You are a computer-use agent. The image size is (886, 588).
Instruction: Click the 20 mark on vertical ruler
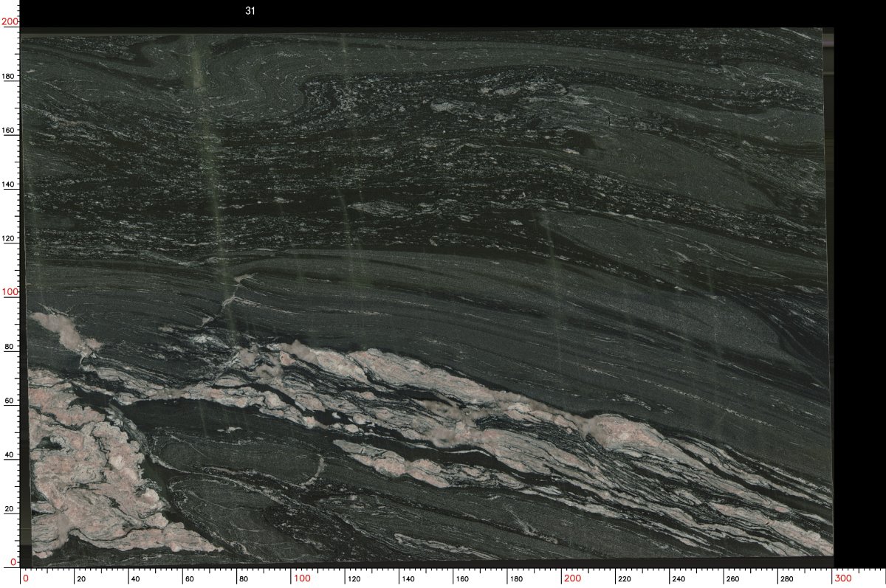[11, 509]
